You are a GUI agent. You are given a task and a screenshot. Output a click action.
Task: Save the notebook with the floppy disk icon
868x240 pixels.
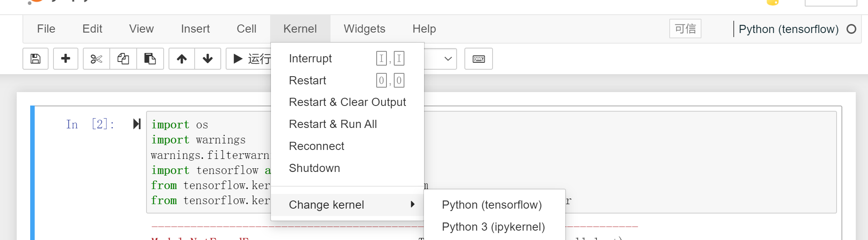point(36,59)
